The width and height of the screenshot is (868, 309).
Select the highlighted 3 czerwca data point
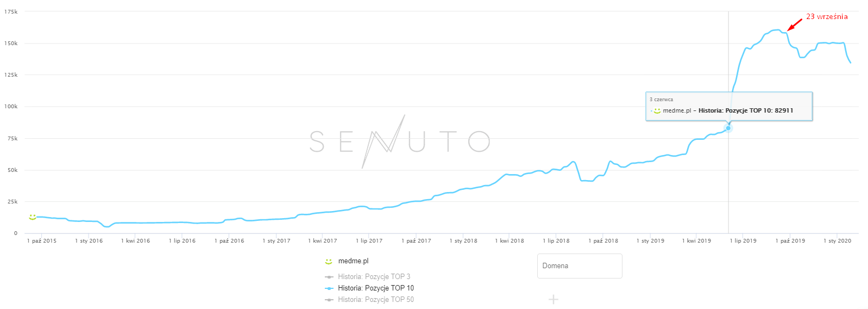click(x=728, y=128)
